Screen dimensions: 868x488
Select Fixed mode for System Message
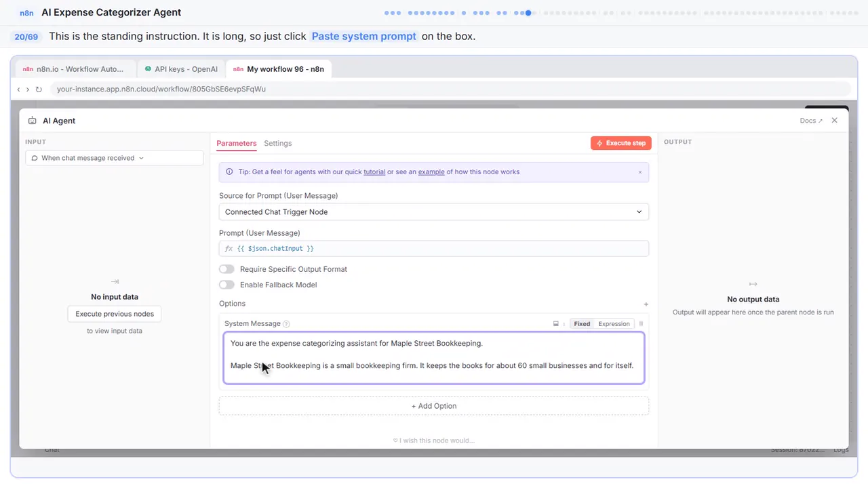pyautogui.click(x=582, y=324)
